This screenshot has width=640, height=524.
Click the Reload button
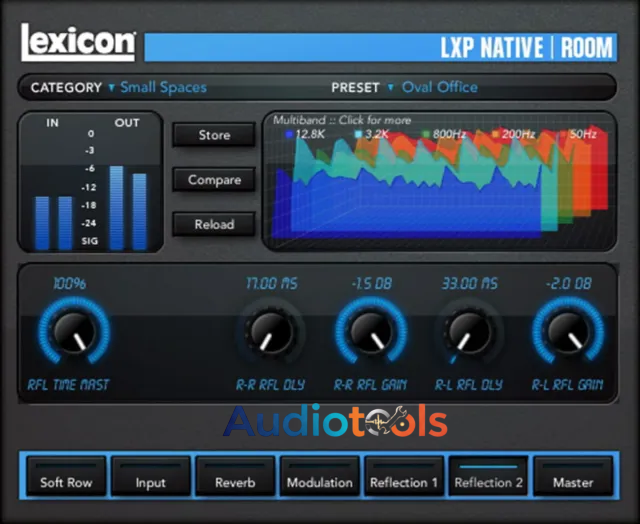pos(214,224)
